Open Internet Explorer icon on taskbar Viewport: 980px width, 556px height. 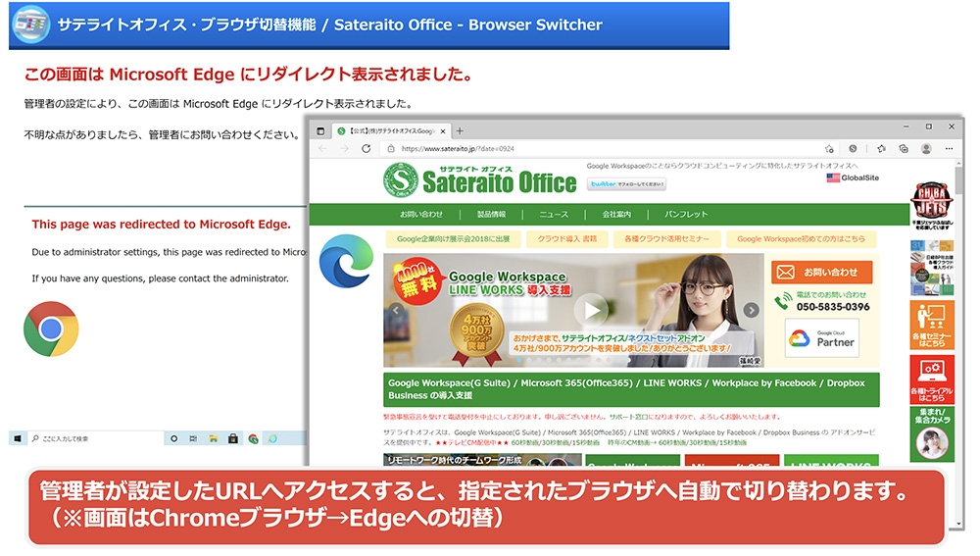coord(273,439)
